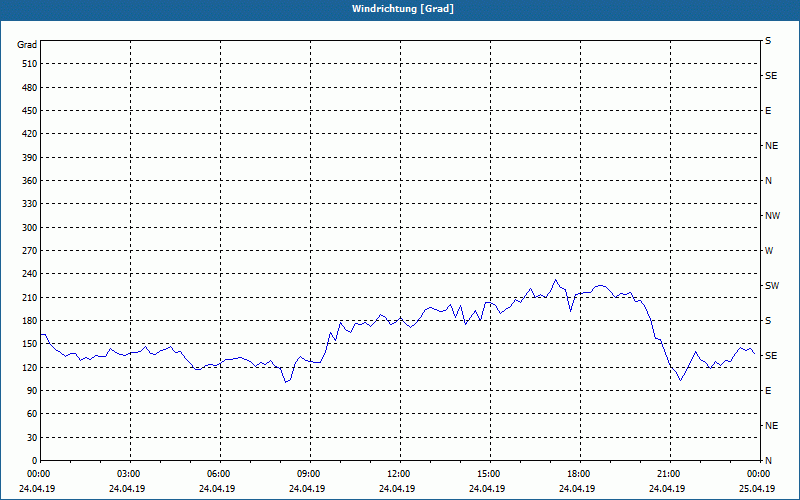The image size is (800, 500).
Task: Click the 450 left axis label
Action: coord(30,111)
